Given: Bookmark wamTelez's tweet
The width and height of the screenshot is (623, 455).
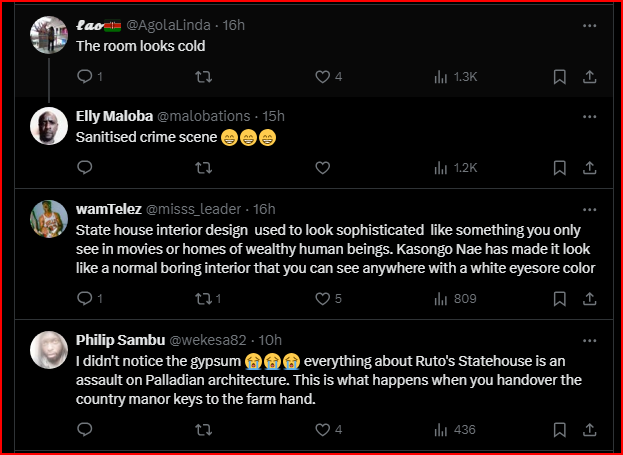Looking at the screenshot, I should (560, 298).
